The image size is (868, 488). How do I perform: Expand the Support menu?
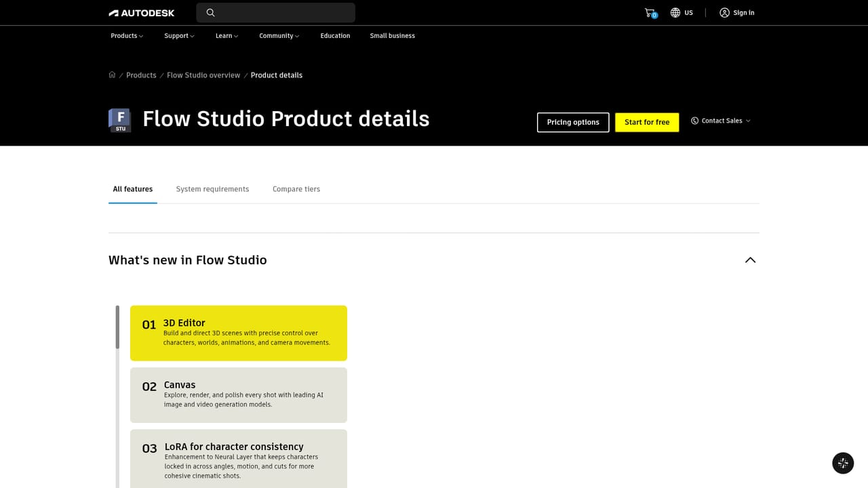point(179,36)
